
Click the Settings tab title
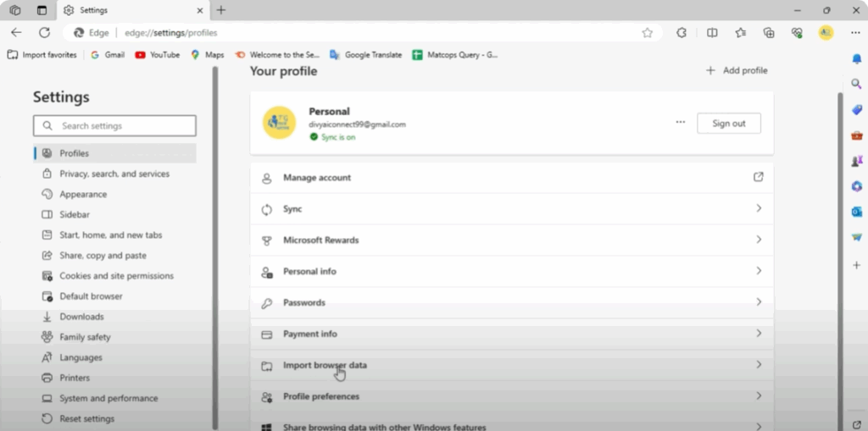pyautogui.click(x=93, y=10)
